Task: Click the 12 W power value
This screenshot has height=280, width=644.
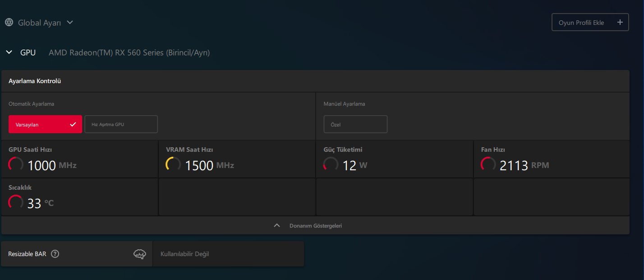Action: (354, 165)
